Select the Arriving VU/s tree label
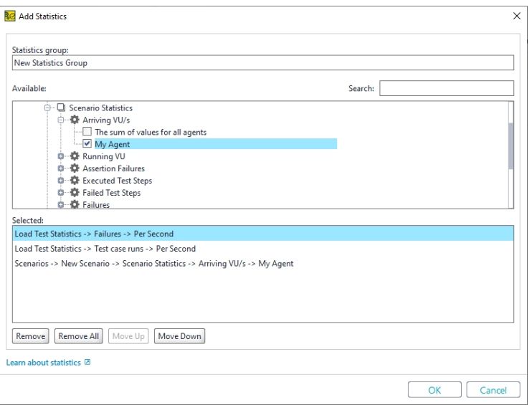This screenshot has height=405, width=532. (x=106, y=120)
